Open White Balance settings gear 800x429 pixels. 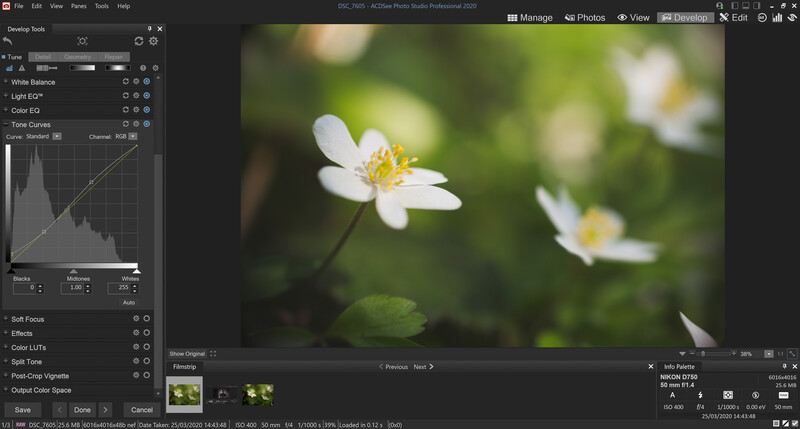(x=136, y=81)
